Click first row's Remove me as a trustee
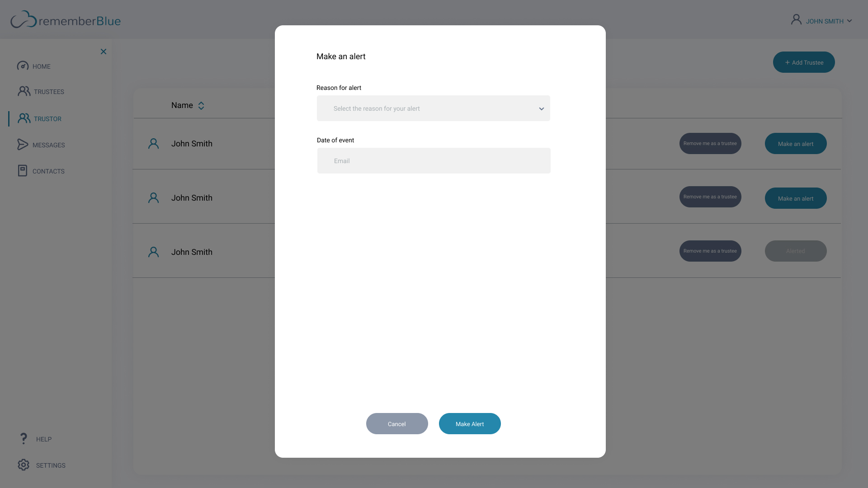Image resolution: width=868 pixels, height=488 pixels. click(710, 144)
